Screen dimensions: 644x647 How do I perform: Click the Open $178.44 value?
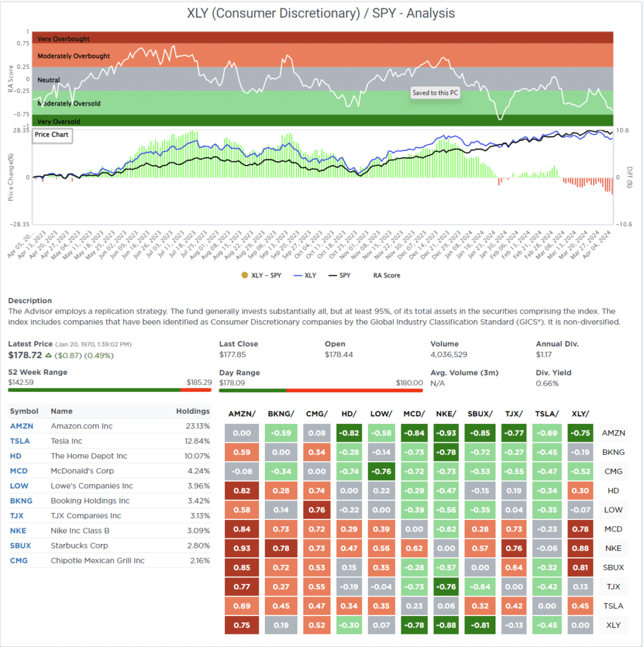tap(339, 354)
